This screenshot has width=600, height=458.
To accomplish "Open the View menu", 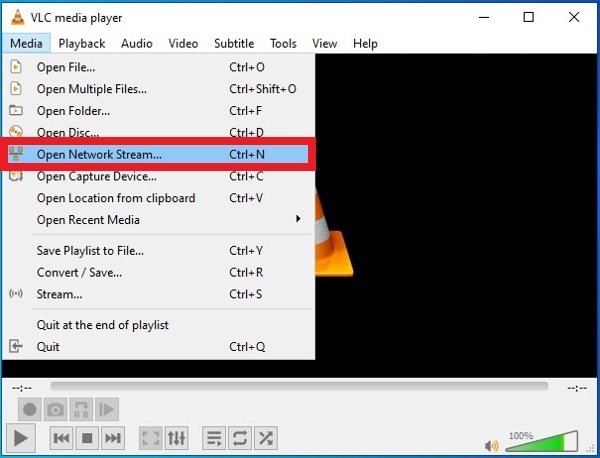I will click(324, 44).
